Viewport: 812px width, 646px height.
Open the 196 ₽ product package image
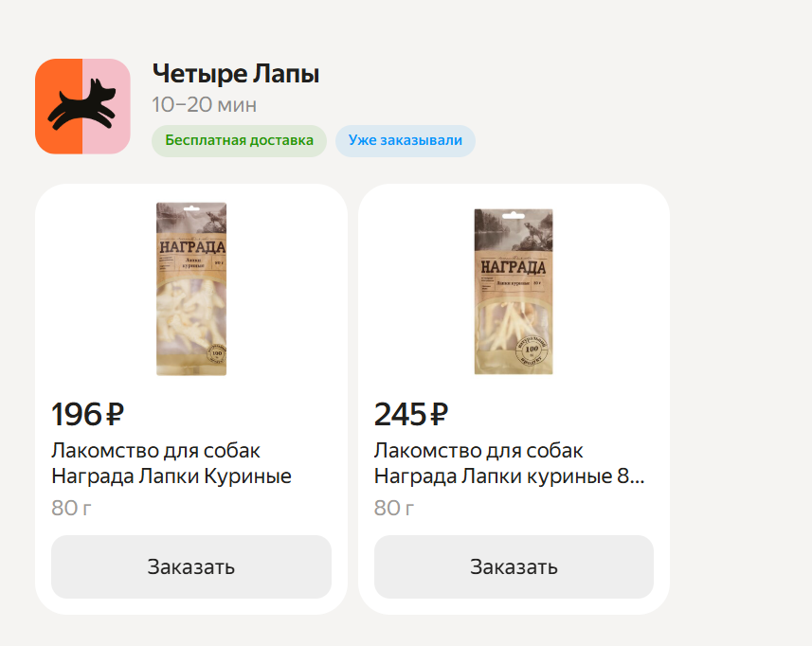191,289
